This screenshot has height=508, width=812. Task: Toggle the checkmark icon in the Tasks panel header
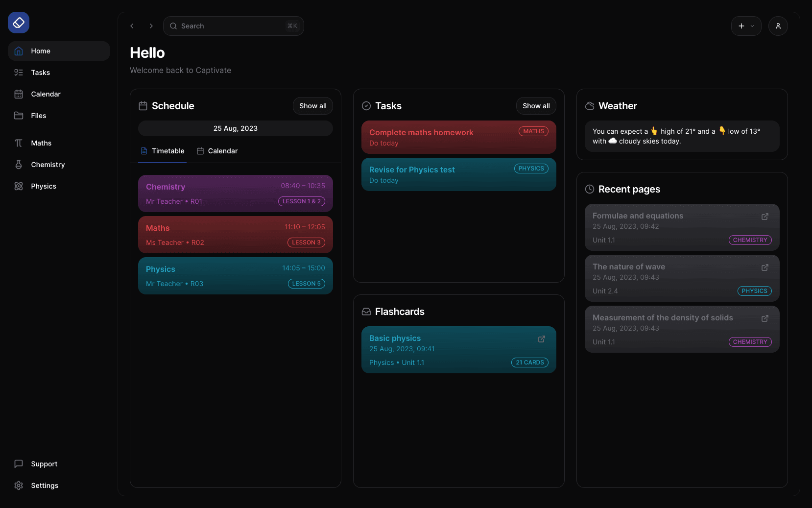[366, 105]
